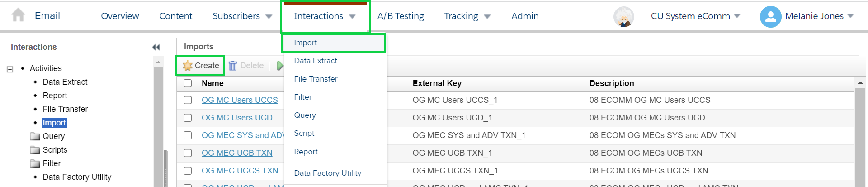Tick the checkbox beside OG MEC UCB TXN

pos(188,153)
